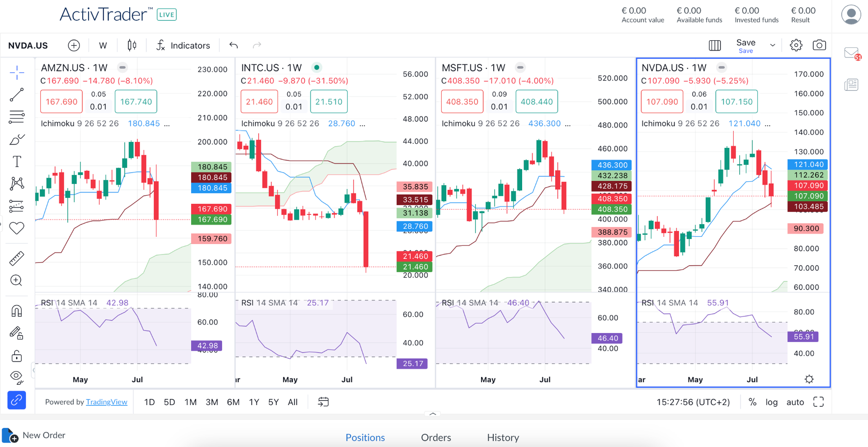Open the go to date icon
Viewport: 868px width, 447px height.
(323, 402)
